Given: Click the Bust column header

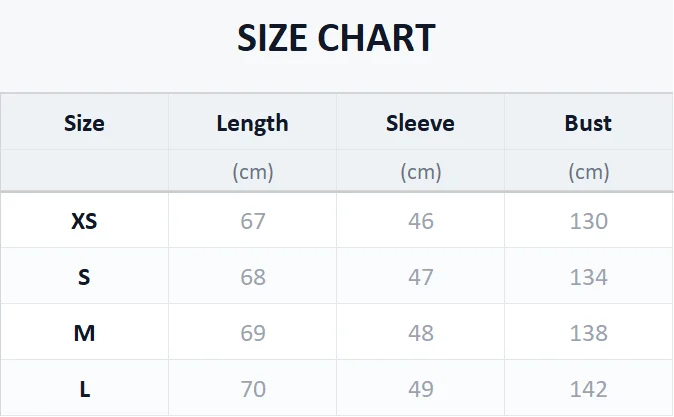Looking at the screenshot, I should pyautogui.click(x=588, y=123).
